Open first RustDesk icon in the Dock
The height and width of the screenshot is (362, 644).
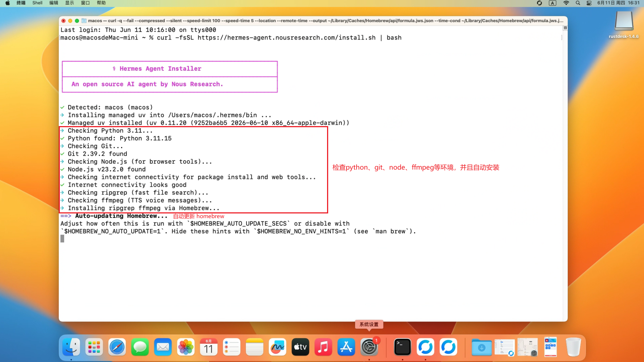(x=425, y=347)
